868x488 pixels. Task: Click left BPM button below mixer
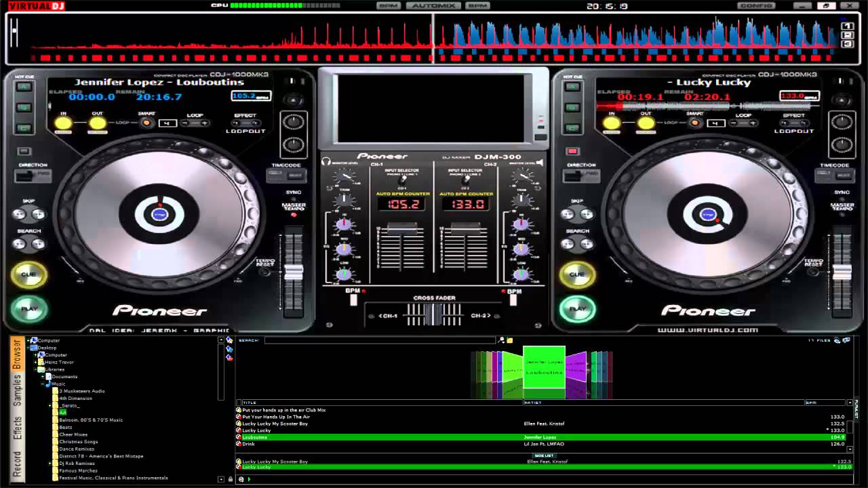tap(353, 300)
